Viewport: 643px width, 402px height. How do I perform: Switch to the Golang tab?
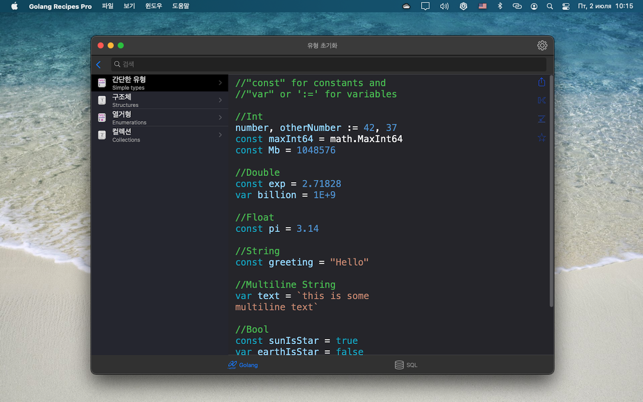[243, 365]
